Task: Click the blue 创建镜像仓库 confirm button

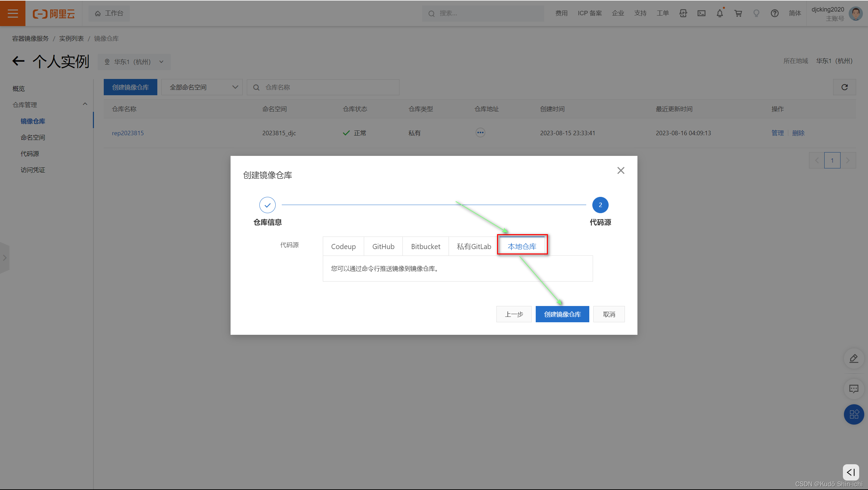Action: (x=562, y=314)
